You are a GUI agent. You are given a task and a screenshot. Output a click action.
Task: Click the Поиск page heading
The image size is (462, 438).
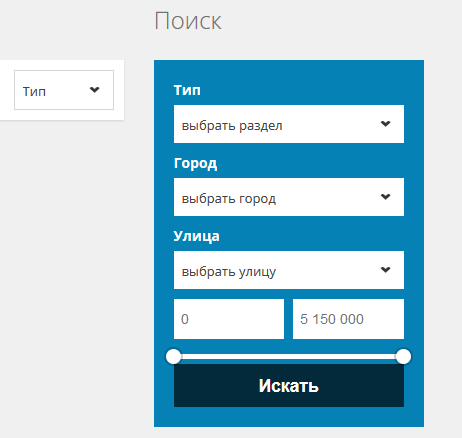188,21
